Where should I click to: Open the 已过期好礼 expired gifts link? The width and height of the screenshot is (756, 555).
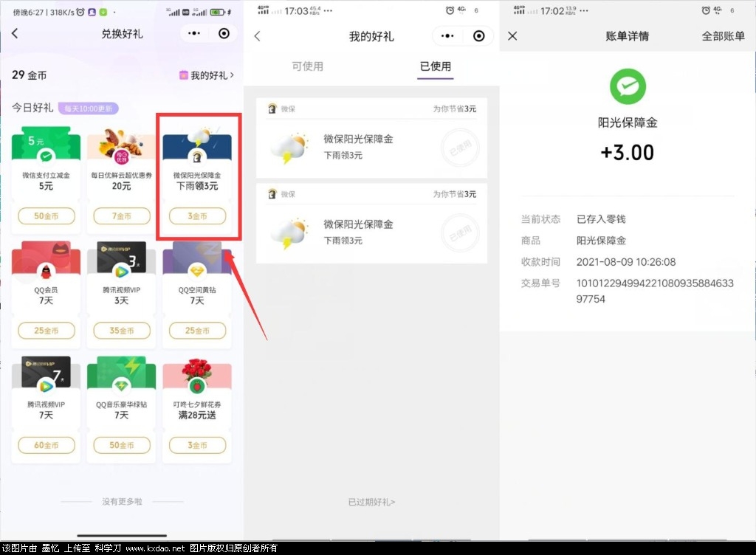(x=372, y=502)
